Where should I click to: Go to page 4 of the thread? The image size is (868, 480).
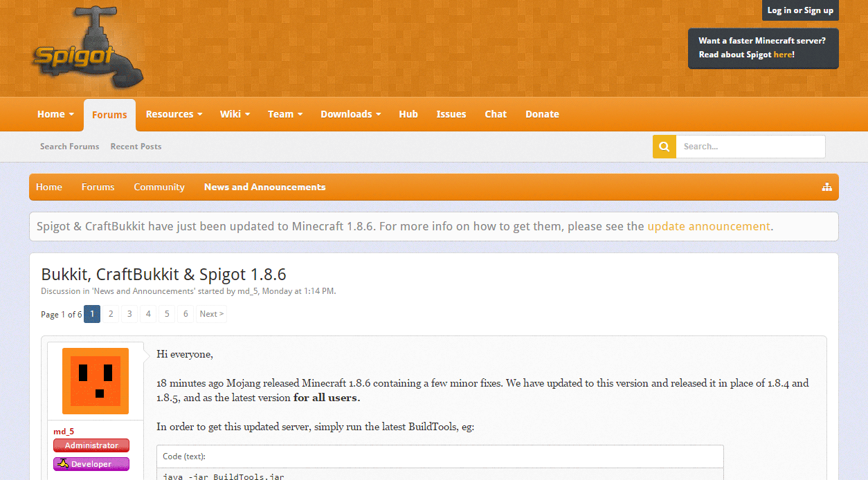pyautogui.click(x=148, y=314)
